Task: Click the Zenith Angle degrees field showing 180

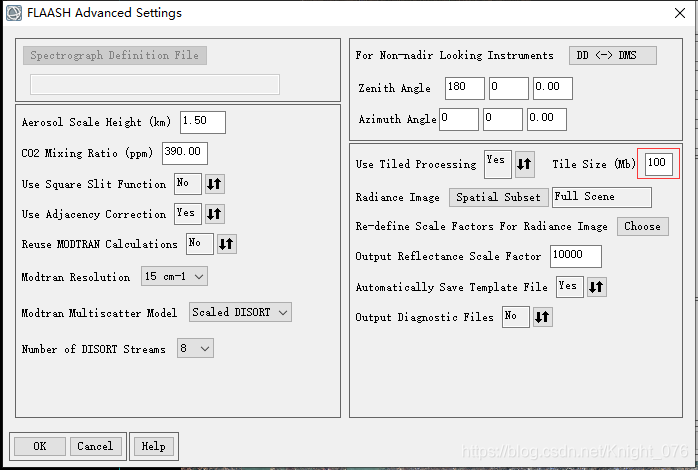Action: pos(465,88)
